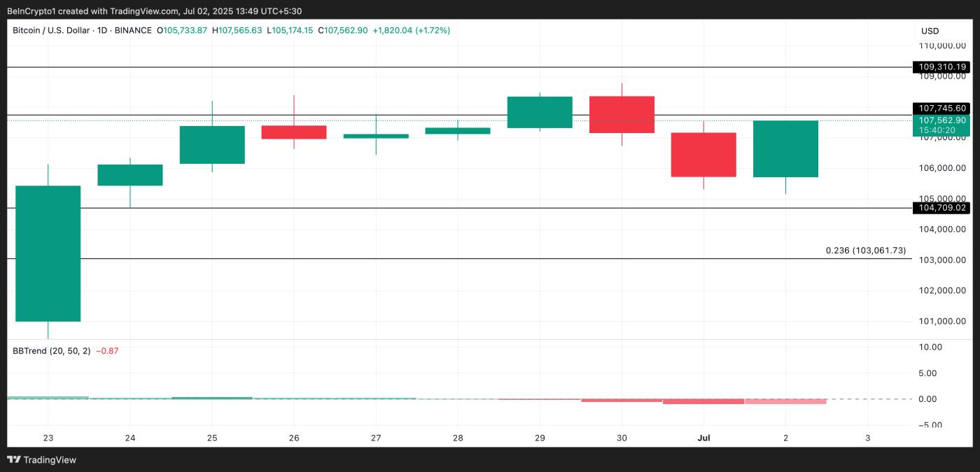The width and height of the screenshot is (980, 472).
Task: Select the BBTrend (20, 50, 2) indicator label
Action: 51,351
